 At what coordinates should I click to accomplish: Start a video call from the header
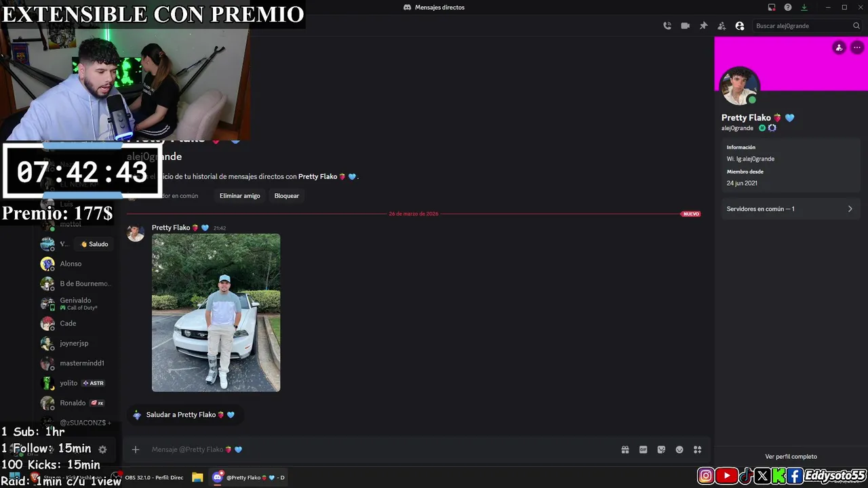click(x=686, y=26)
